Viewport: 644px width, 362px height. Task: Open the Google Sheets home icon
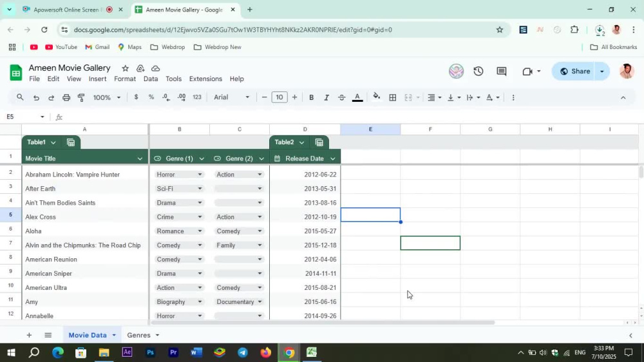click(x=16, y=73)
